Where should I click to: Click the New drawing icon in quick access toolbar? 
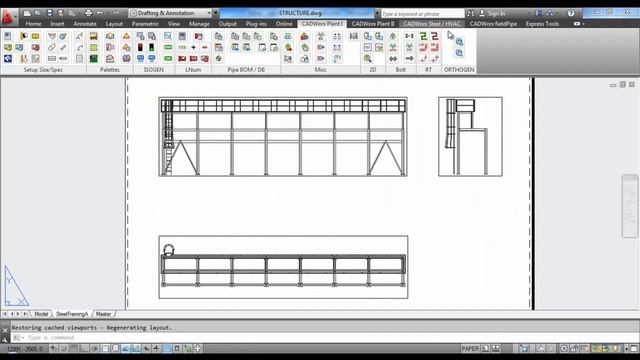pos(27,13)
